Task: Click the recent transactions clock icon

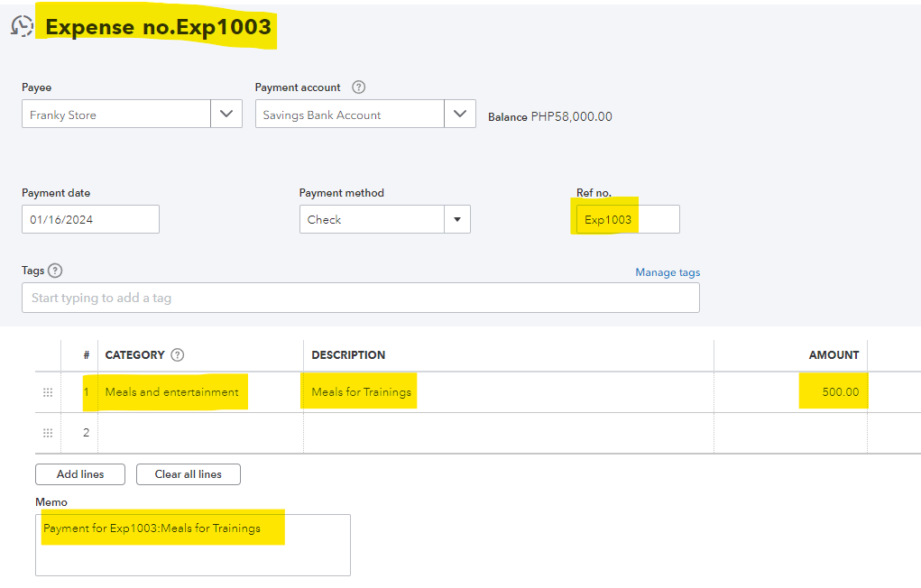Action: point(22,27)
